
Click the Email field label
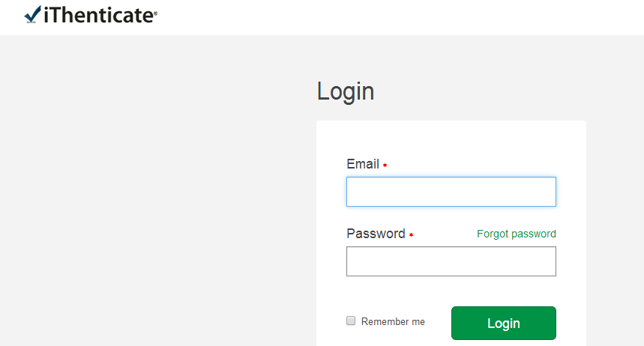(363, 164)
